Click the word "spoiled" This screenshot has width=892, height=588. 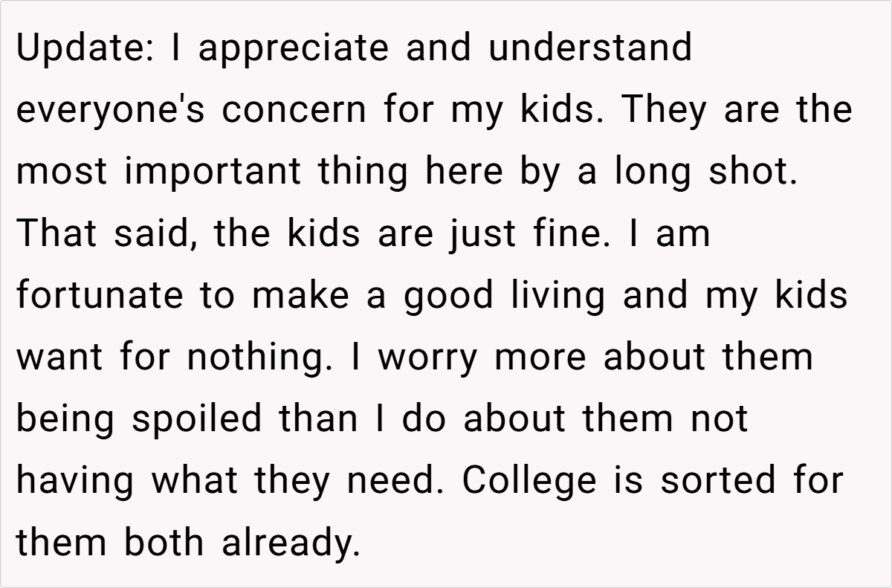click(198, 419)
